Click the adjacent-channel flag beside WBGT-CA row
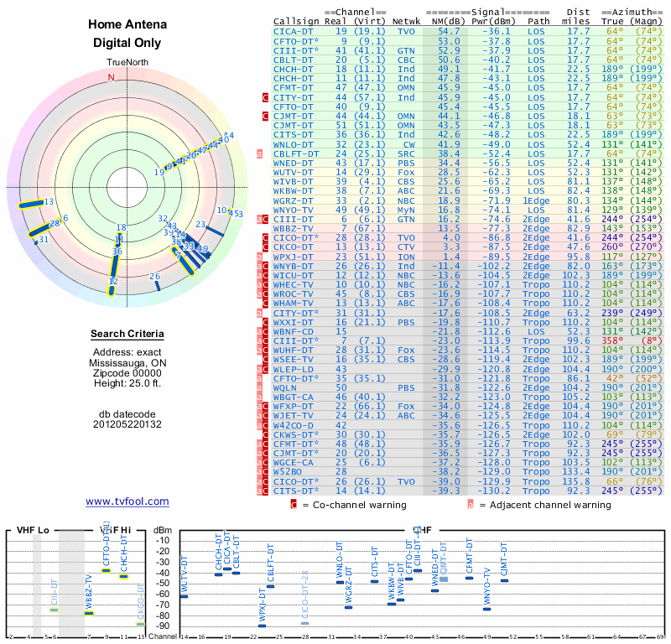This screenshot has height=644, width=671. (259, 397)
